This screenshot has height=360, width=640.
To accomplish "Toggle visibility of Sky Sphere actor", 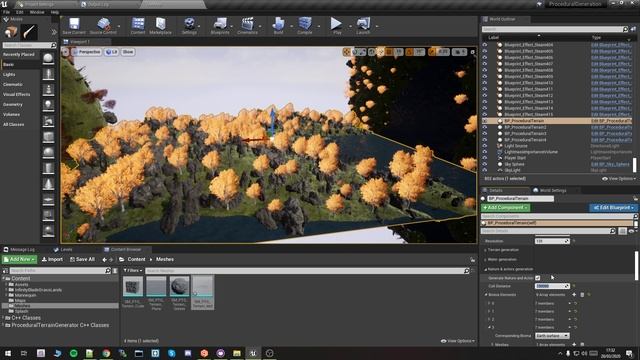I will [485, 164].
